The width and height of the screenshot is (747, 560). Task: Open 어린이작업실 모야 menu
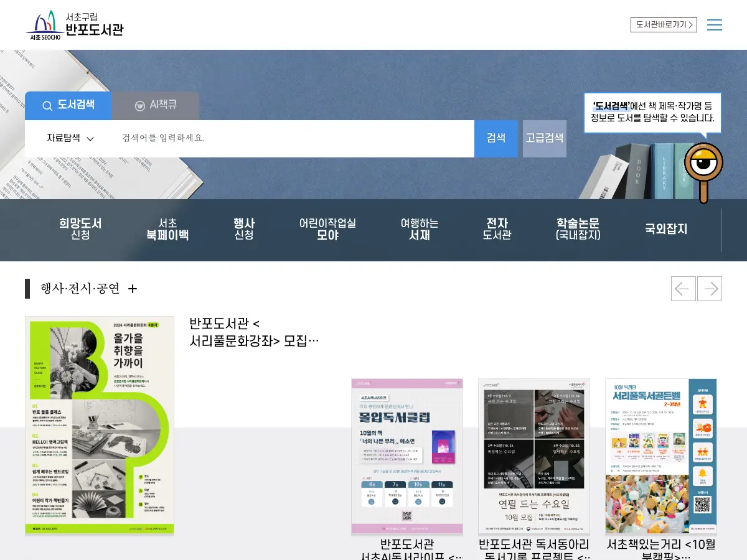point(327,229)
